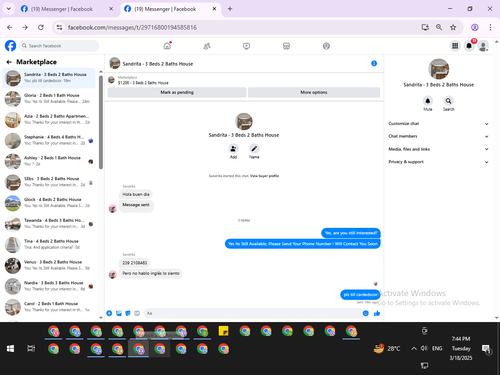Open the Facebook menu grid icon

[x=455, y=46]
